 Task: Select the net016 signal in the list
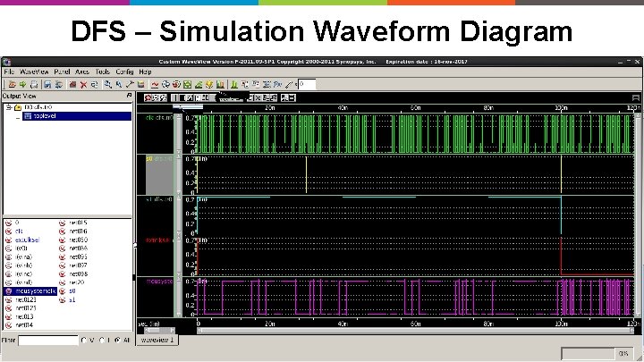click(x=78, y=232)
